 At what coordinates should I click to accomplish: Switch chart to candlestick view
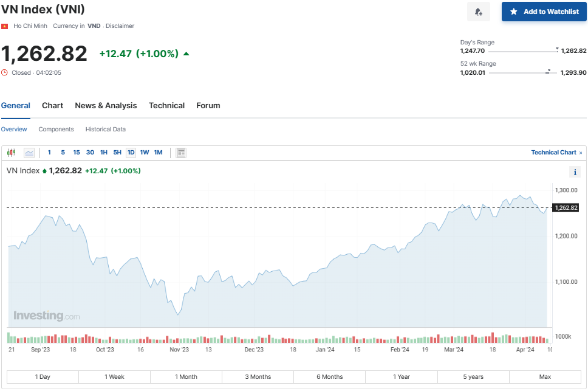pyautogui.click(x=11, y=153)
